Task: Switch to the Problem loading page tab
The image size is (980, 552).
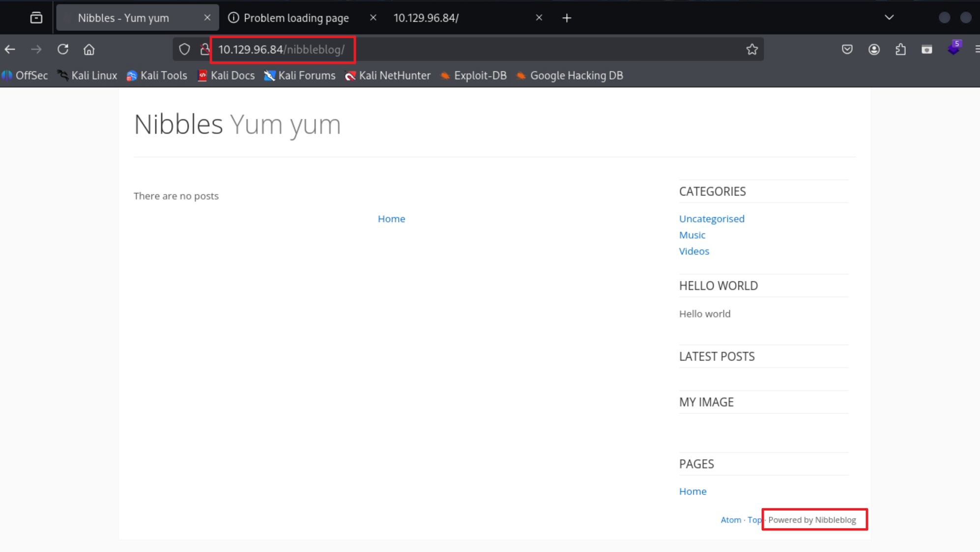Action: tap(296, 18)
